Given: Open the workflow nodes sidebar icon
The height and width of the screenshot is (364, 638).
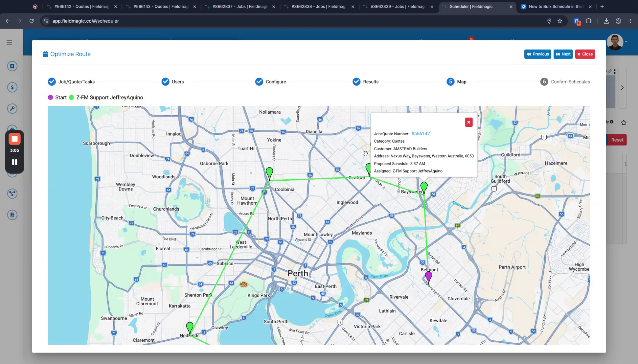Looking at the screenshot, I should coord(12,193).
